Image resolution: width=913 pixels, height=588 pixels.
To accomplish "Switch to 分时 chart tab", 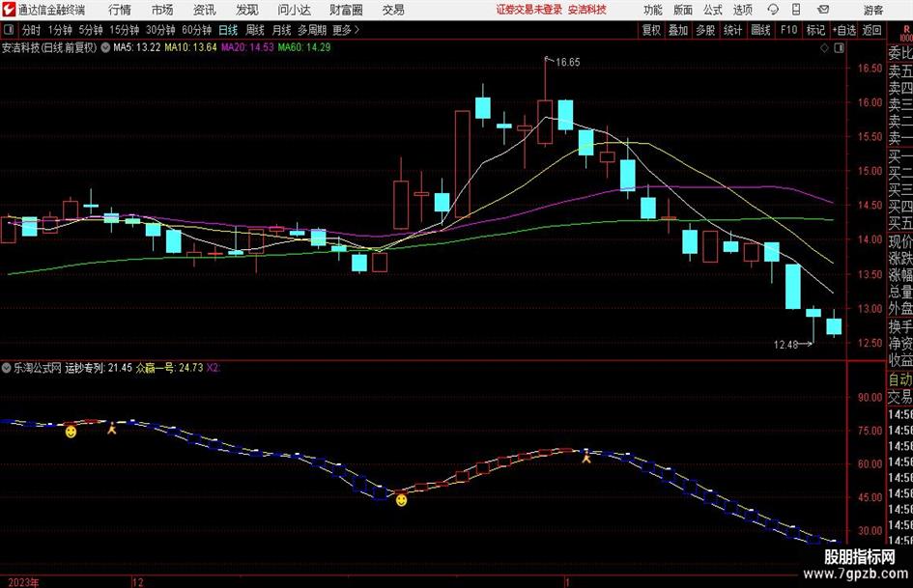I will point(31,30).
